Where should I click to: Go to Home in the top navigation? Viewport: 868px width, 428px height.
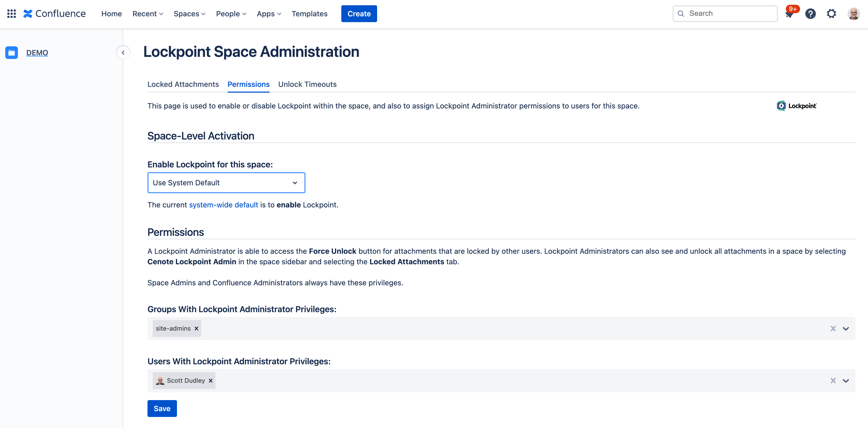point(112,14)
